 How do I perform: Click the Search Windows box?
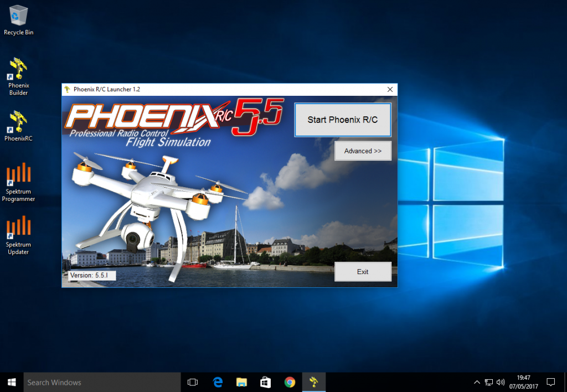click(x=102, y=382)
